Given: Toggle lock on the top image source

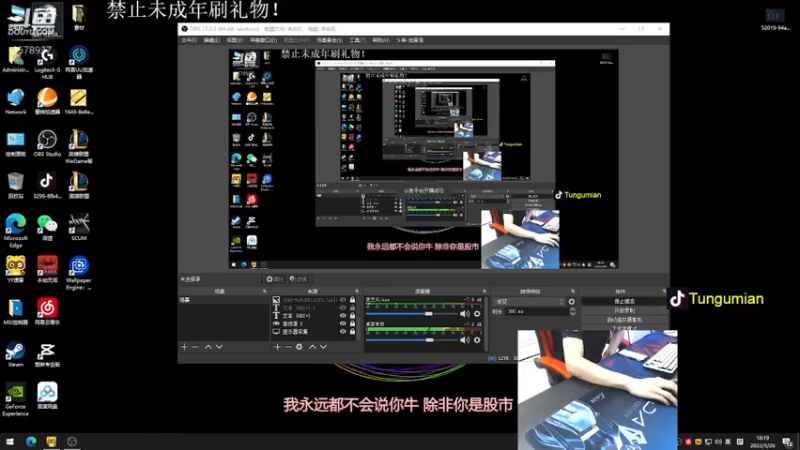Looking at the screenshot, I should (352, 300).
